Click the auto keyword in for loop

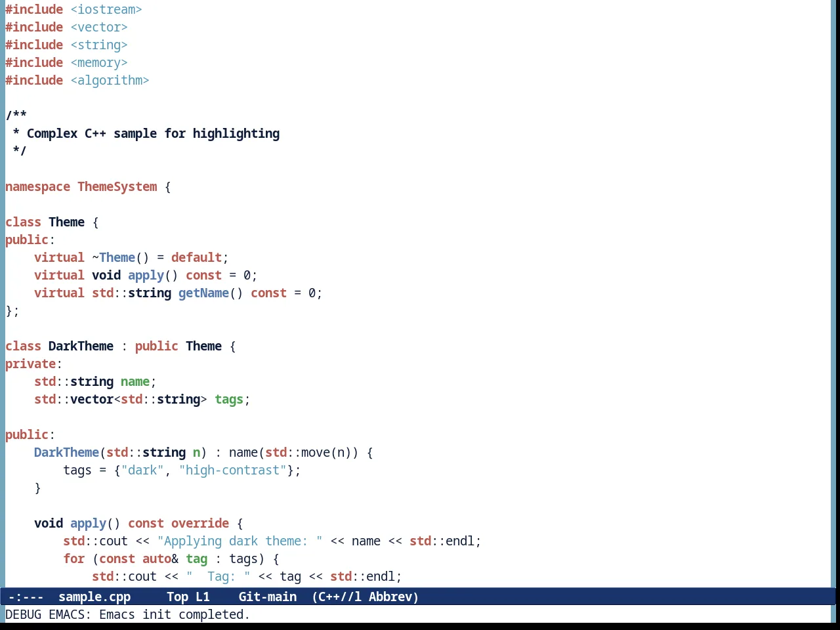(x=157, y=558)
